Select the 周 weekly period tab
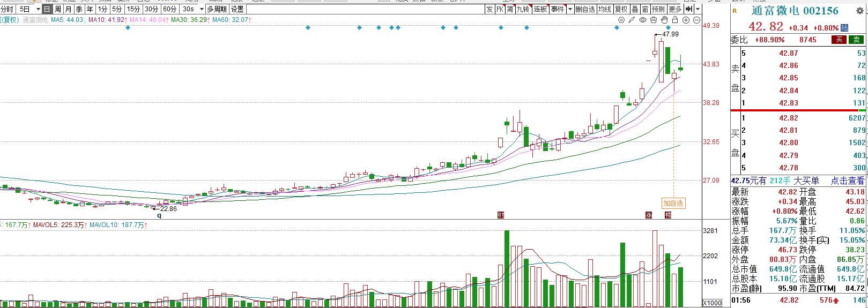The height and width of the screenshot is (308, 868). coord(58,9)
